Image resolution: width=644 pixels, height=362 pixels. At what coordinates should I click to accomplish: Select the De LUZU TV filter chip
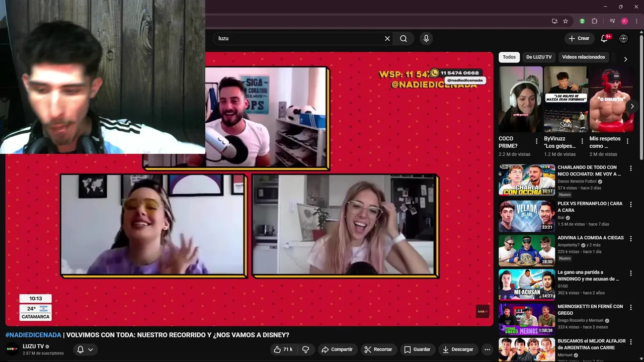click(x=539, y=57)
